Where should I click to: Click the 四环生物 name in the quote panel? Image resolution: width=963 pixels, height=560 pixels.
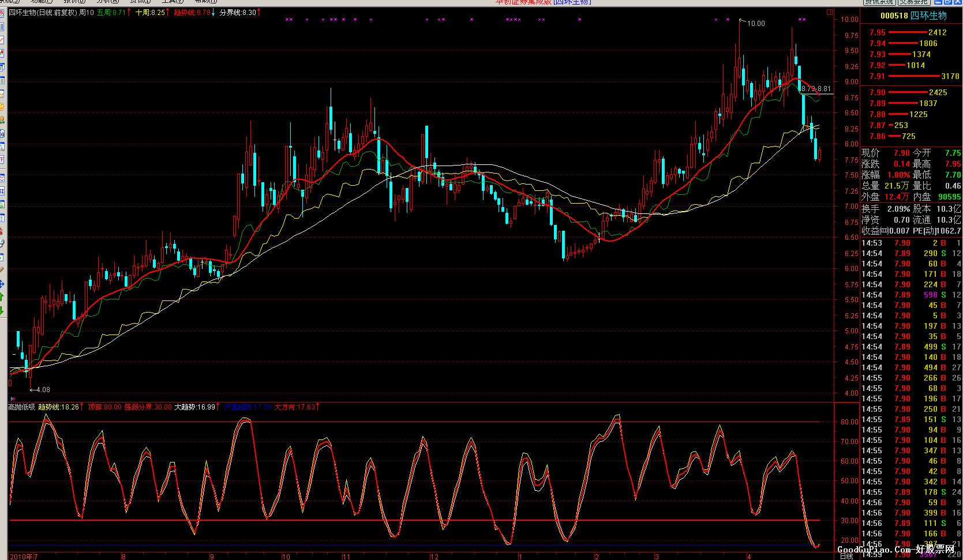pyautogui.click(x=929, y=16)
